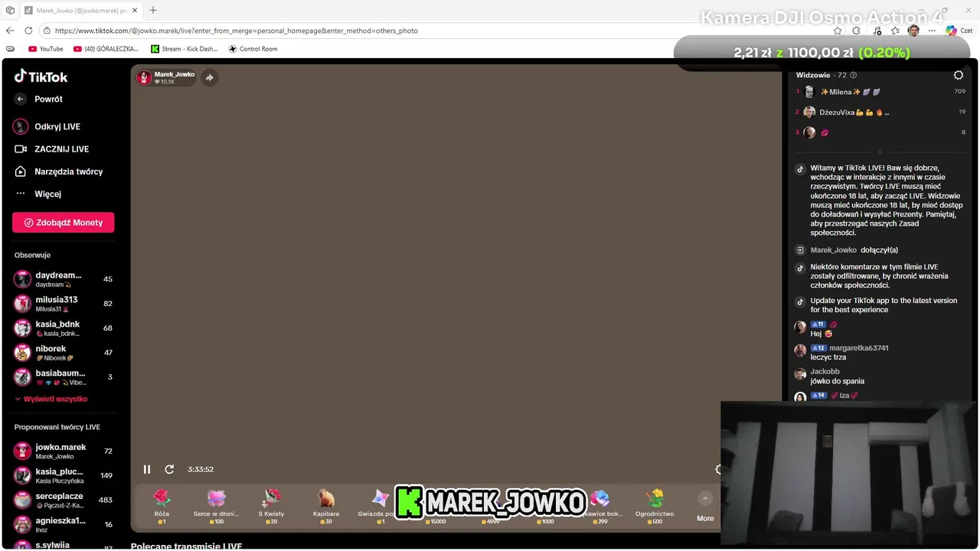Click Marek_Jowko streamer avatar on video

[144, 77]
